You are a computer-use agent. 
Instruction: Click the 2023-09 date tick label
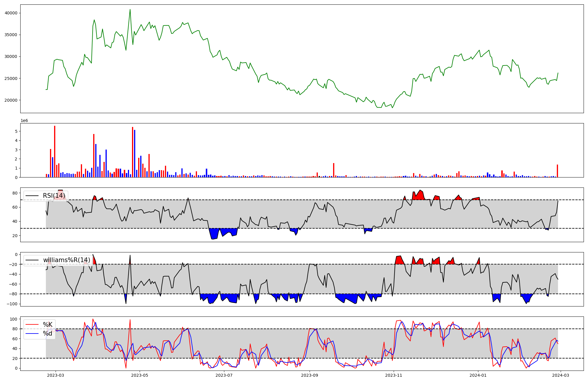(310, 375)
